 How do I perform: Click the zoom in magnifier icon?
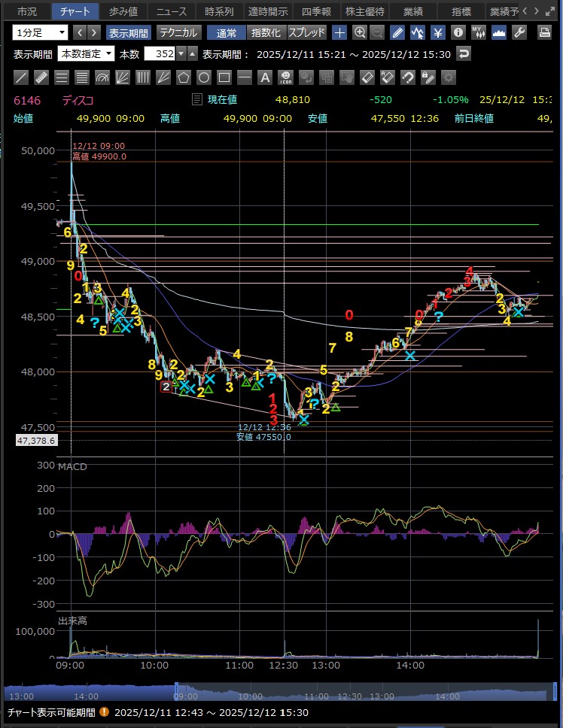point(360,32)
